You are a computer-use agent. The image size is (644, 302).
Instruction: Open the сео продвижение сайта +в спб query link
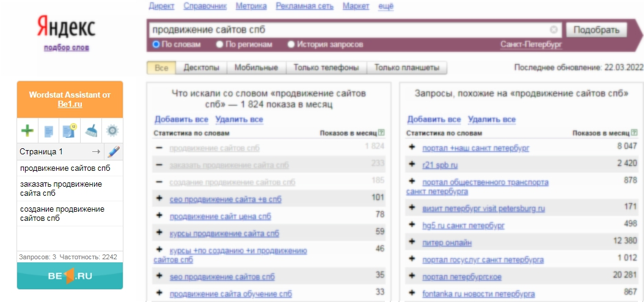point(225,200)
